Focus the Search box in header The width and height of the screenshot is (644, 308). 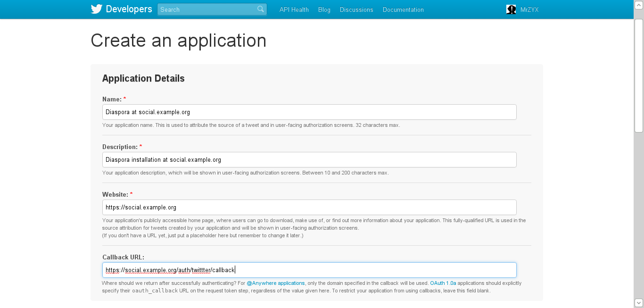click(x=212, y=9)
